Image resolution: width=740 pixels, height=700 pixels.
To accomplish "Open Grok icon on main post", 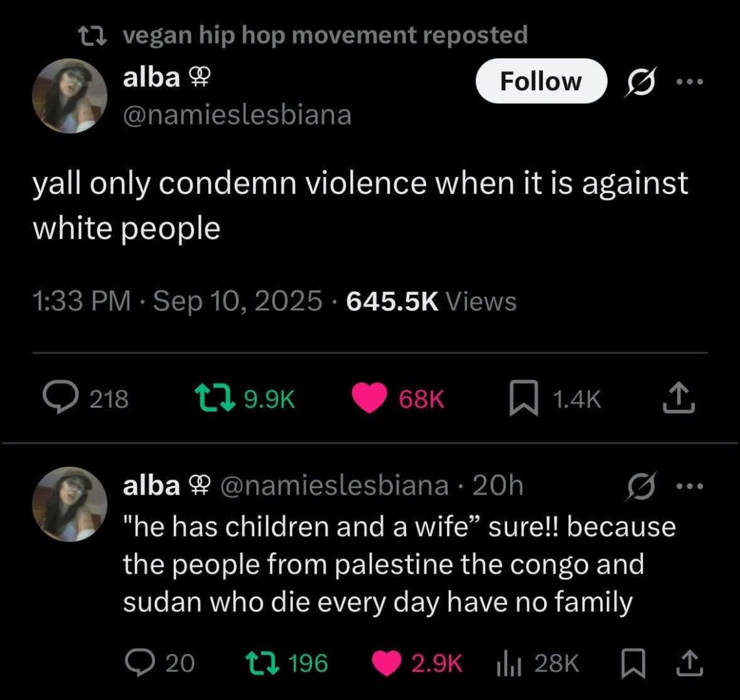I will click(x=640, y=82).
